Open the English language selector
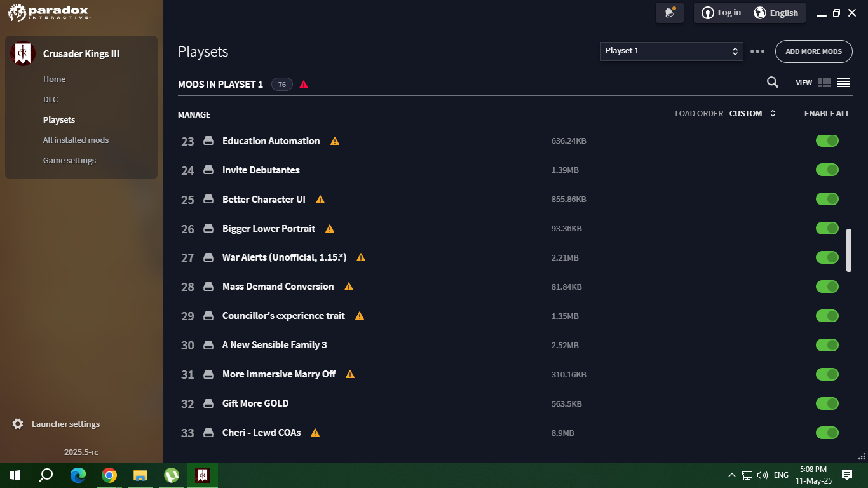Viewport: 868px width, 488px height. click(776, 13)
